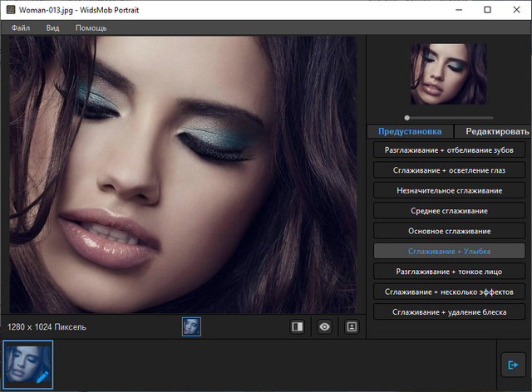Screen dimensions: 532x392
Task: Apply the Сглаживание + удаление блеска preset
Action: point(449,311)
